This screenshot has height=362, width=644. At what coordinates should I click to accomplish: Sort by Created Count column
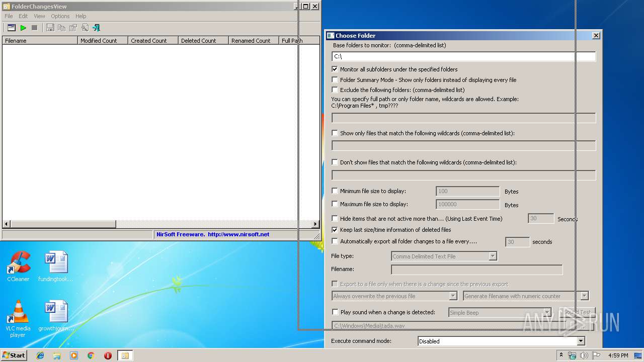pos(153,41)
